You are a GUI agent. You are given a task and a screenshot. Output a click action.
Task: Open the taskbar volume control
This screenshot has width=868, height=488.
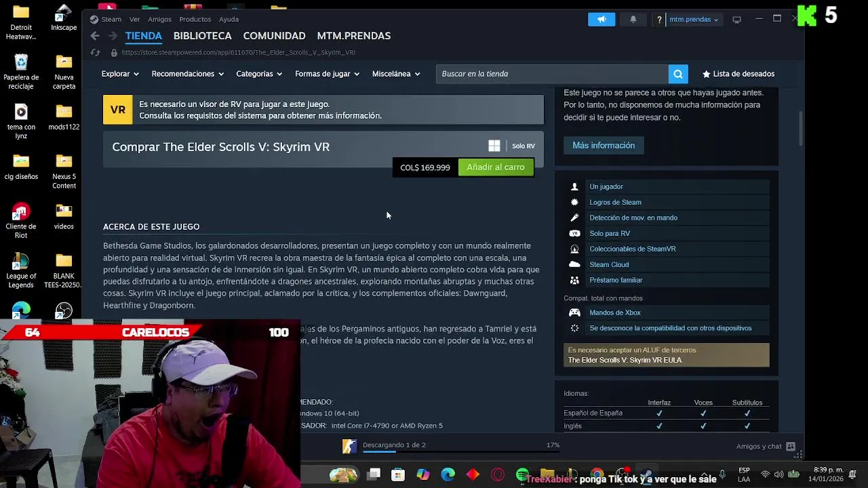[778, 474]
